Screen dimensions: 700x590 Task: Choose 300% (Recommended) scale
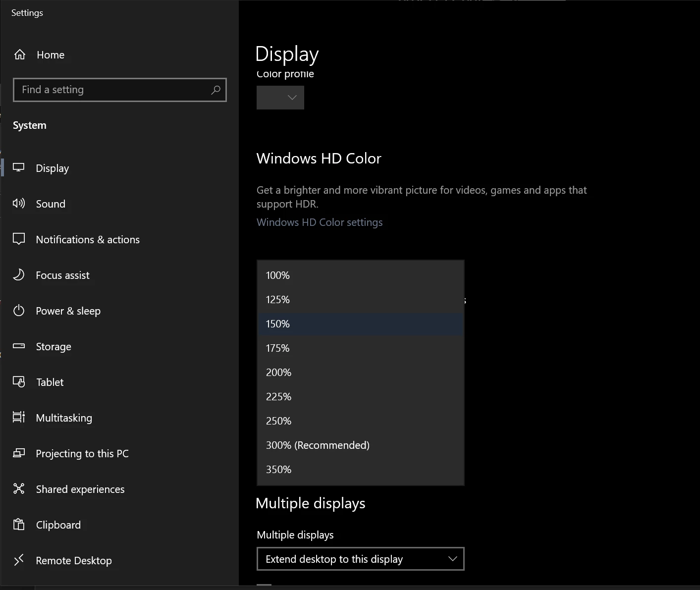tap(361, 445)
